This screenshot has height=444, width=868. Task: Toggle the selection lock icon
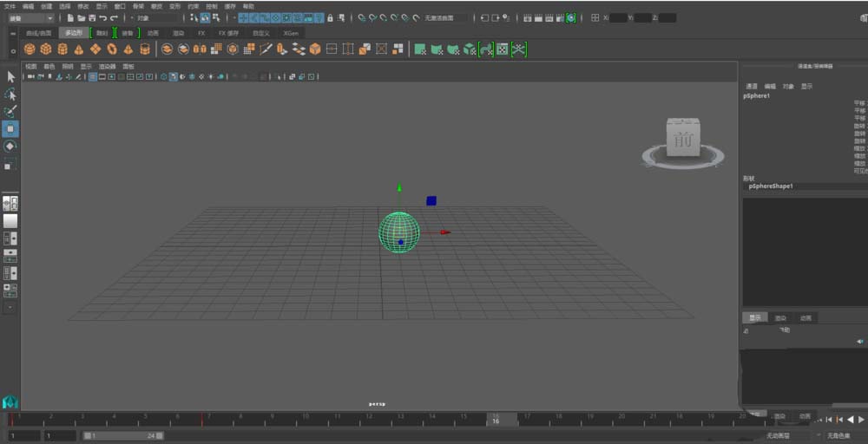click(x=331, y=18)
